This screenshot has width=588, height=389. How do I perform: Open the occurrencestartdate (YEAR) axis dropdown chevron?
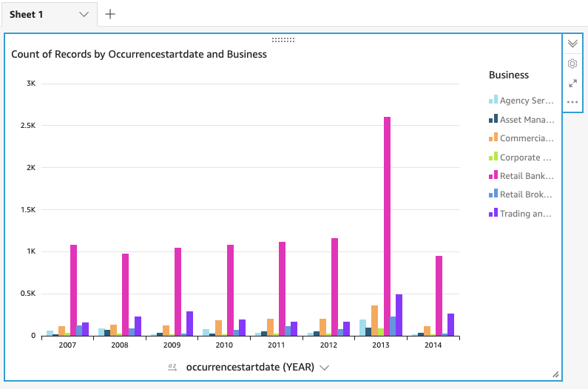coord(324,368)
